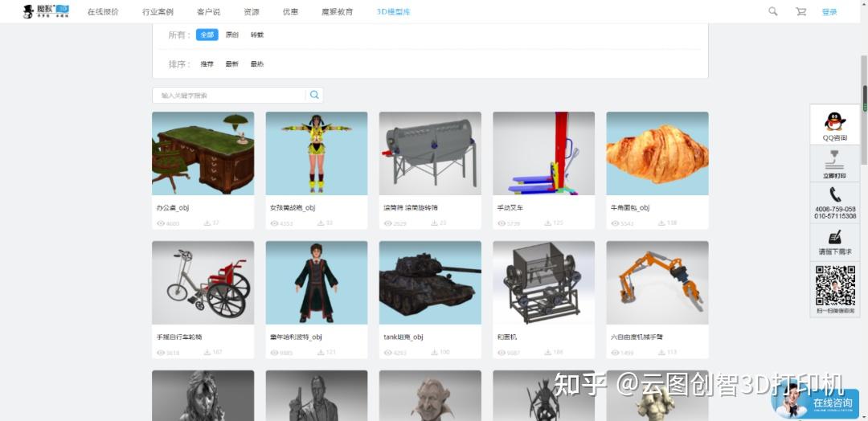Switch to the 3D模型库 tab
This screenshot has height=421, width=868.
(394, 11)
